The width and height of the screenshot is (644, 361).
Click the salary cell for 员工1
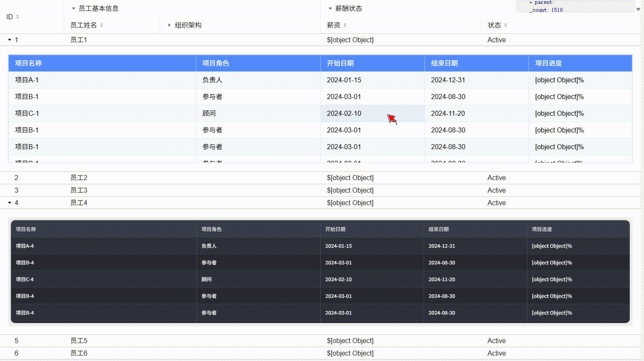(x=401, y=40)
